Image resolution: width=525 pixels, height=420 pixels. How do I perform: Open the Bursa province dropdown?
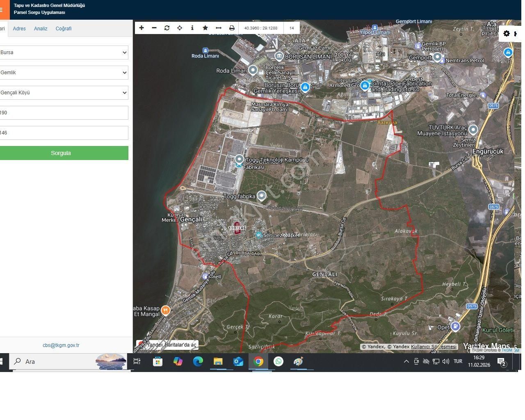pyautogui.click(x=64, y=52)
